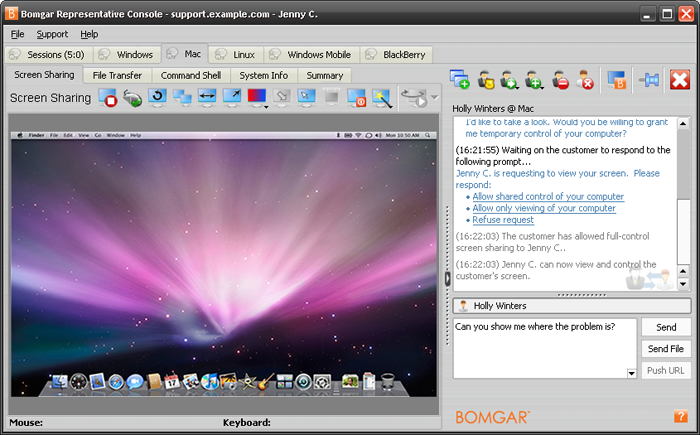Click the Holly Winters recipient bar
The image size is (700, 435).
(572, 305)
